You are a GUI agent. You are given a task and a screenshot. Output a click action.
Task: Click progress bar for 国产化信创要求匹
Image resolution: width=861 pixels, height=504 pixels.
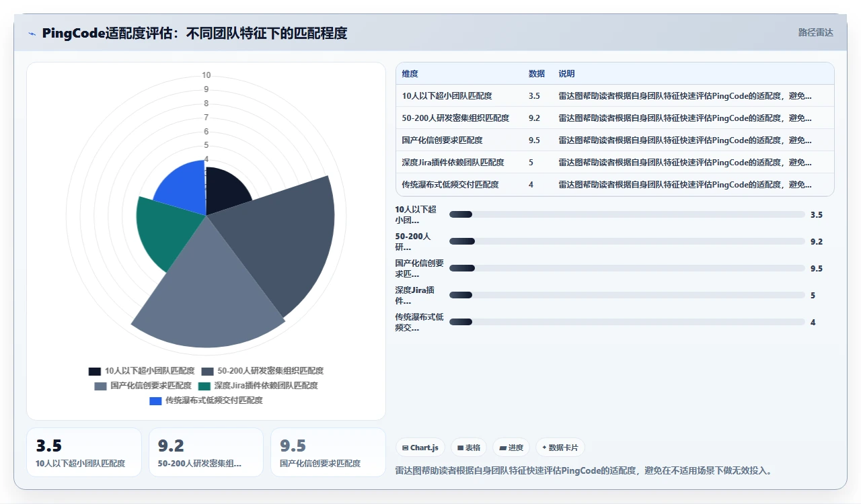pyautogui.click(x=627, y=268)
